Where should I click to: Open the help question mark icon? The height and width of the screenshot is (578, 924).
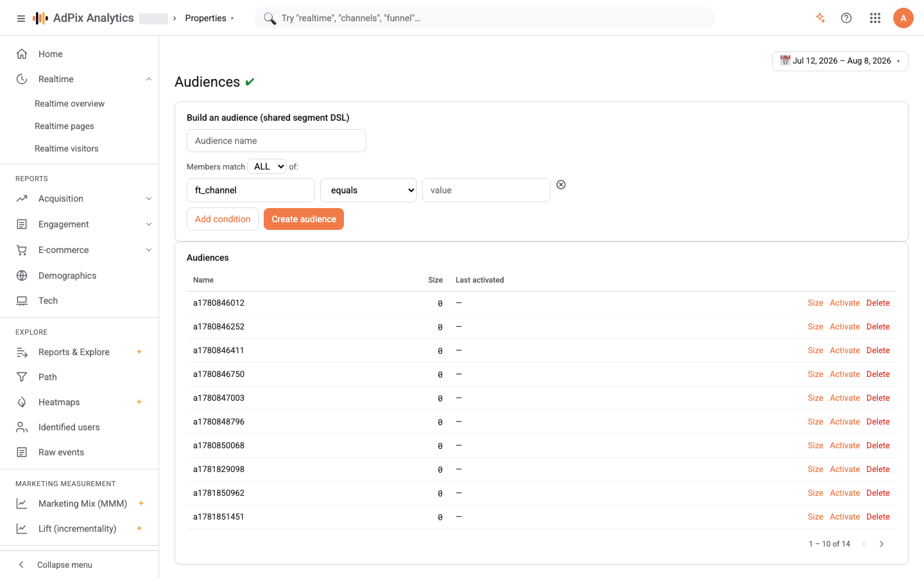(x=846, y=18)
